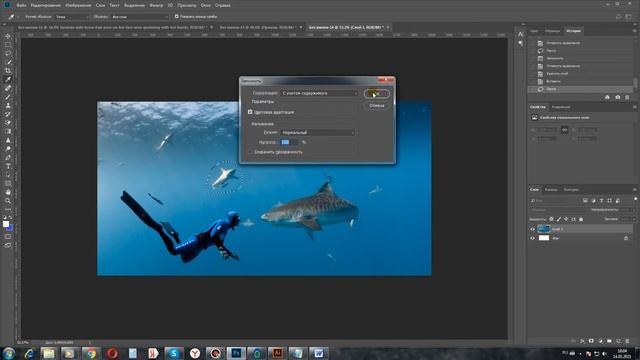The width and height of the screenshot is (640, 360).
Task: Open the File menu
Action: [x=22, y=5]
